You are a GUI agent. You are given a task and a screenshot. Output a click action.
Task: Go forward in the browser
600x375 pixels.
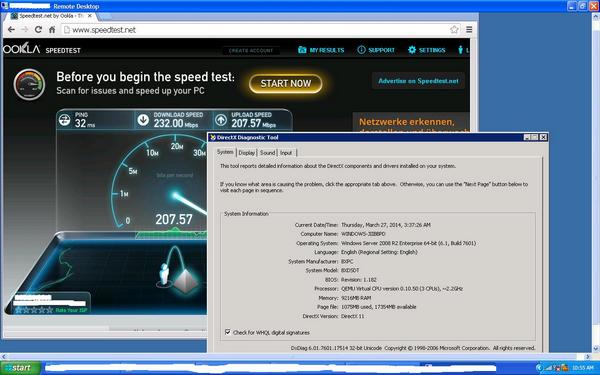[x=24, y=29]
